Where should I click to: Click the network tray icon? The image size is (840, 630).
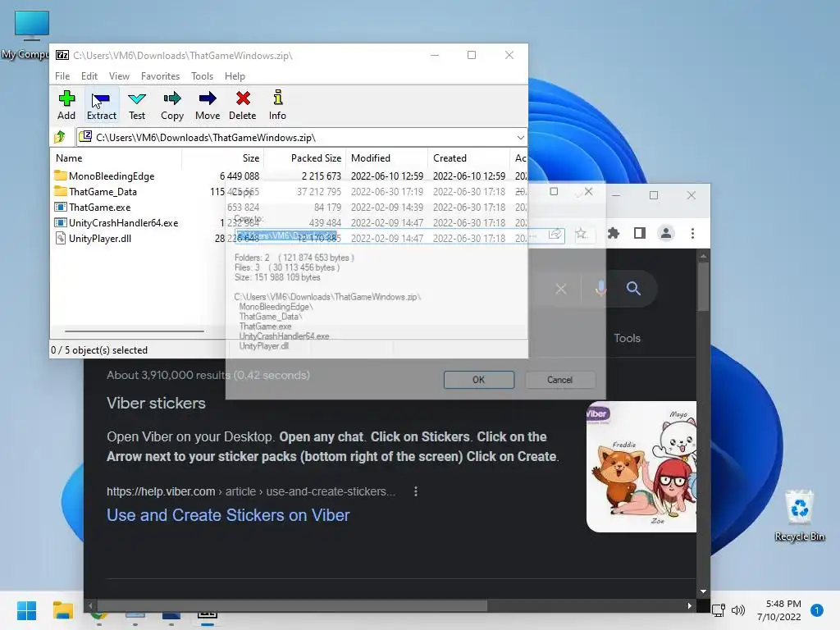pyautogui.click(x=719, y=609)
